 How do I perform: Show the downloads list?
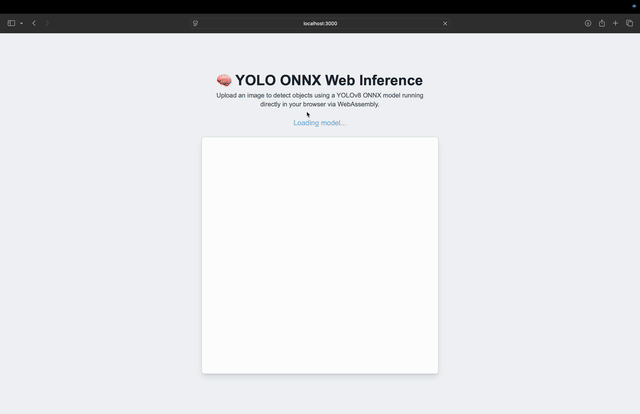point(588,23)
